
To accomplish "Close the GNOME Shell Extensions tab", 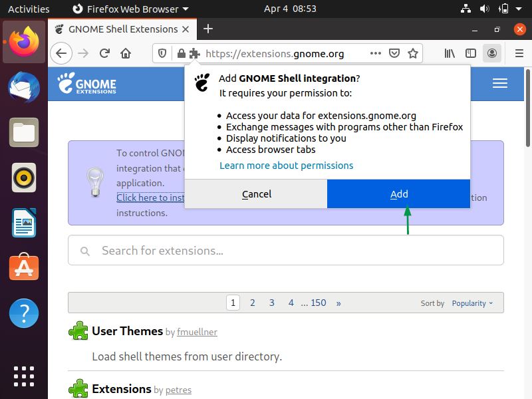I will pos(186,29).
